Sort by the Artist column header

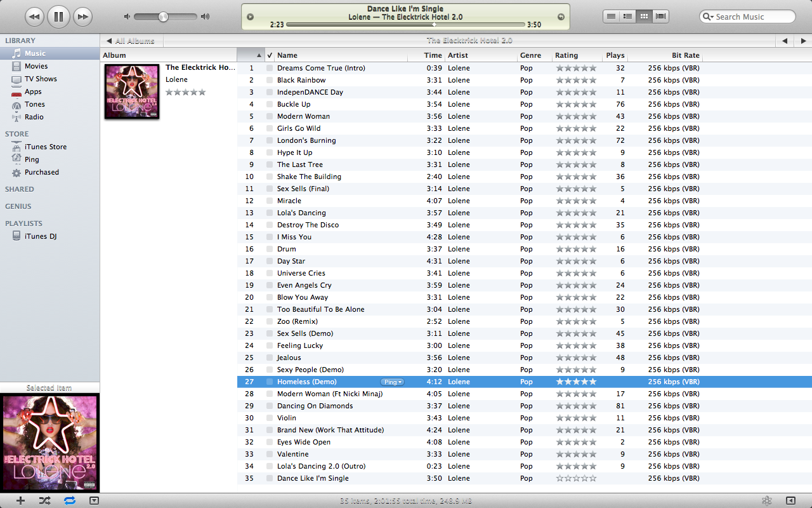tap(481, 55)
